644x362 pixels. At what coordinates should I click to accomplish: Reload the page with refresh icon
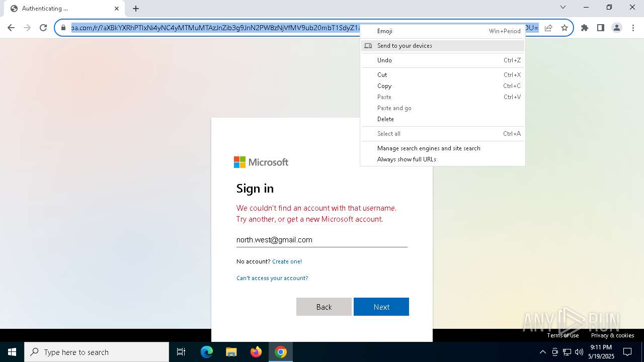pyautogui.click(x=43, y=28)
